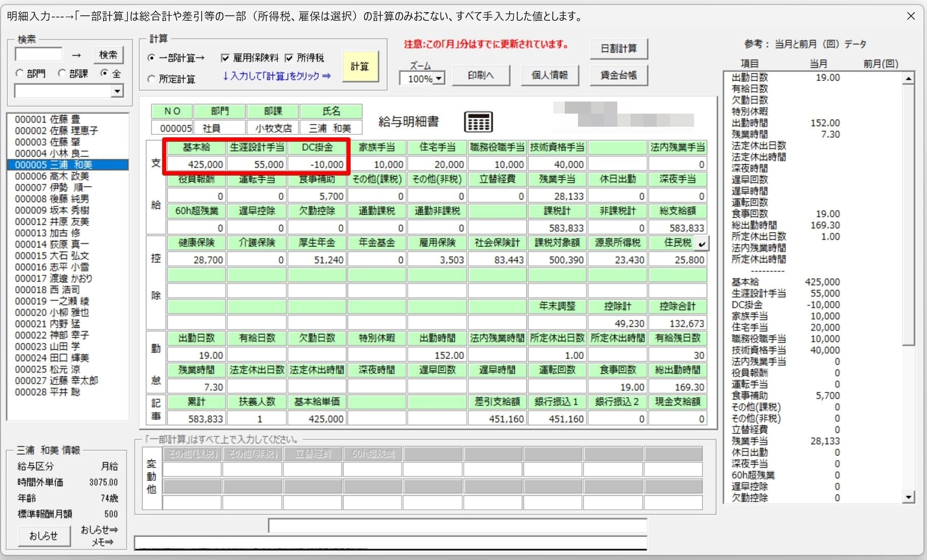Select the 所定計算 radio option
This screenshot has width=927, height=560.
point(151,79)
